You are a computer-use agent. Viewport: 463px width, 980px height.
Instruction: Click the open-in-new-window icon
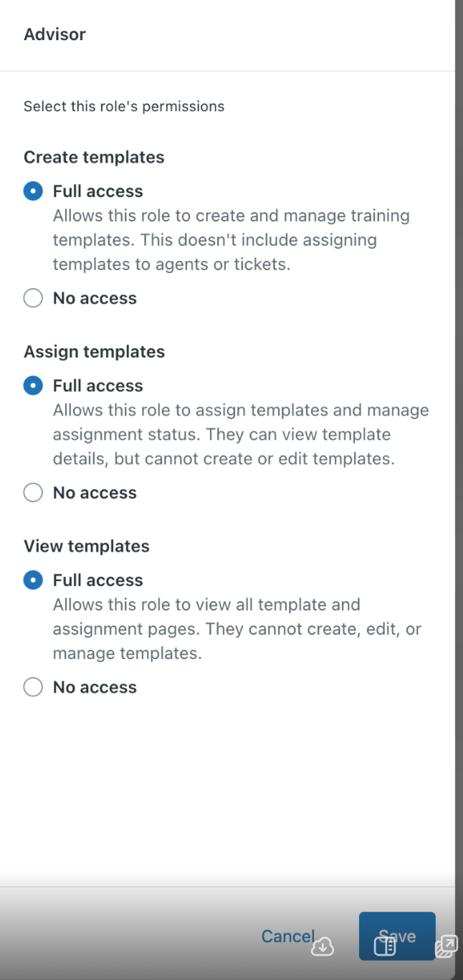tap(446, 946)
